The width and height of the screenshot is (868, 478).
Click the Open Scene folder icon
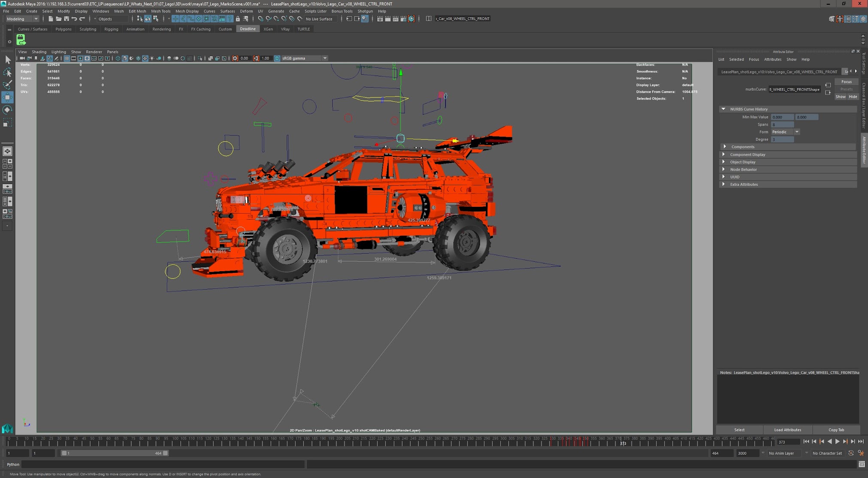[58, 19]
